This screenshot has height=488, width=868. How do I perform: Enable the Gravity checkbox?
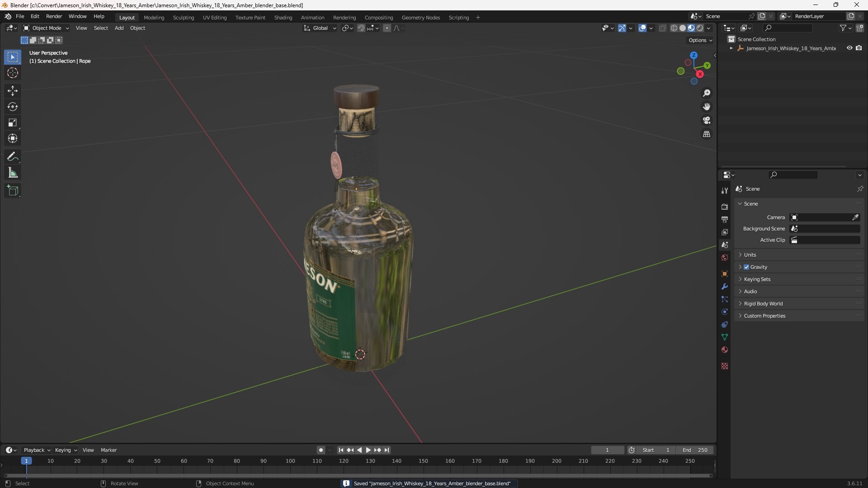(746, 267)
